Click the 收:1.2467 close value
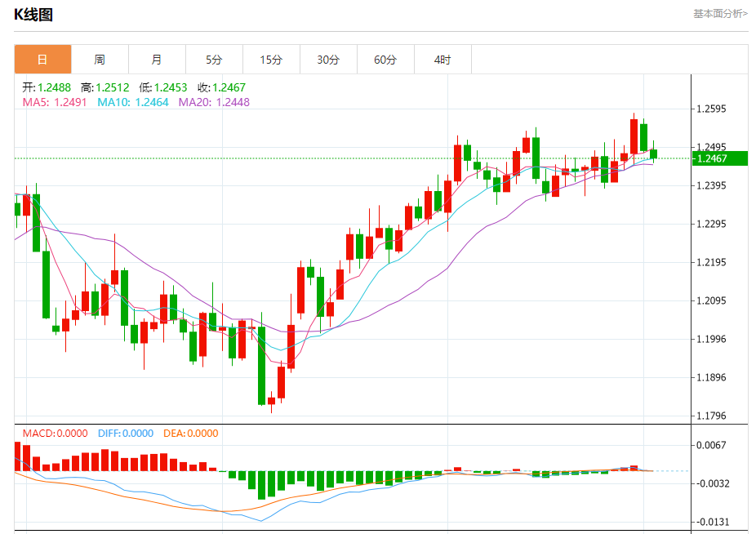756x534 pixels. tap(221, 87)
